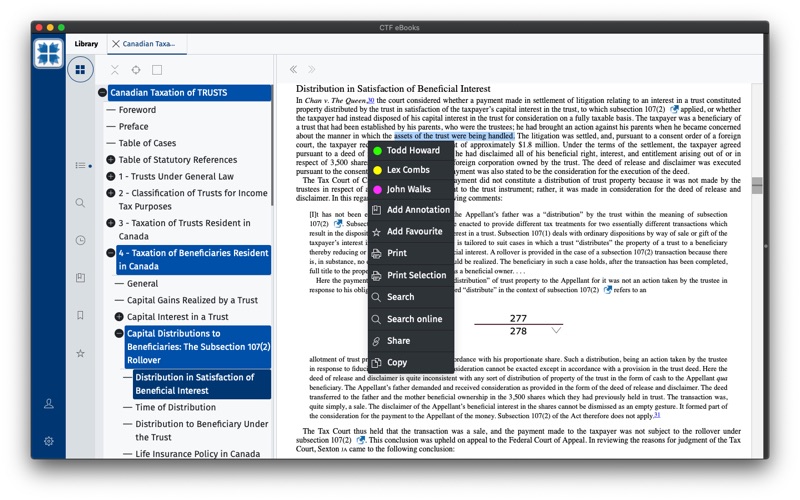Go to the previous page with the double-left arrow

293,69
